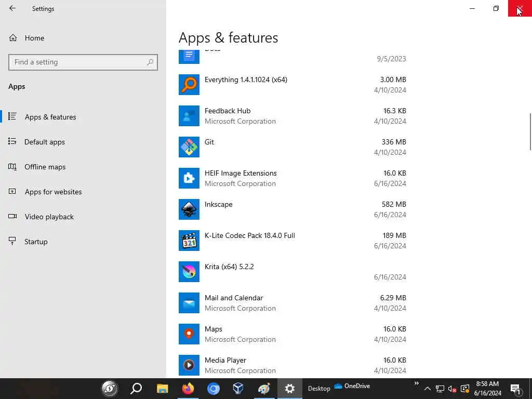Open File Explorer from the taskbar
Viewport: 532px width, 399px height.
(x=162, y=389)
